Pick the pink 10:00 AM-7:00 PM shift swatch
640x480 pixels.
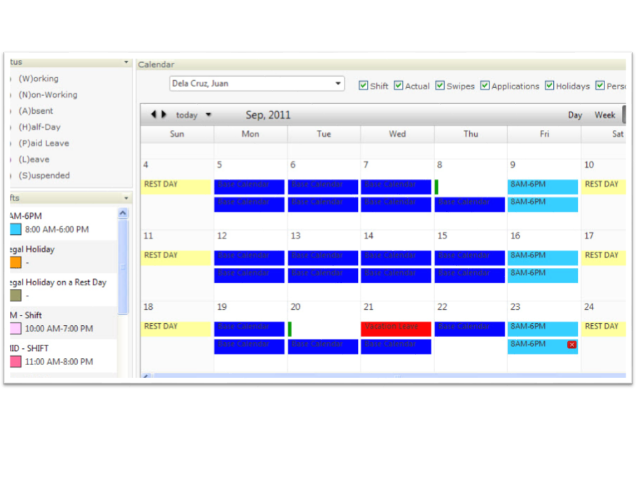(x=15, y=328)
